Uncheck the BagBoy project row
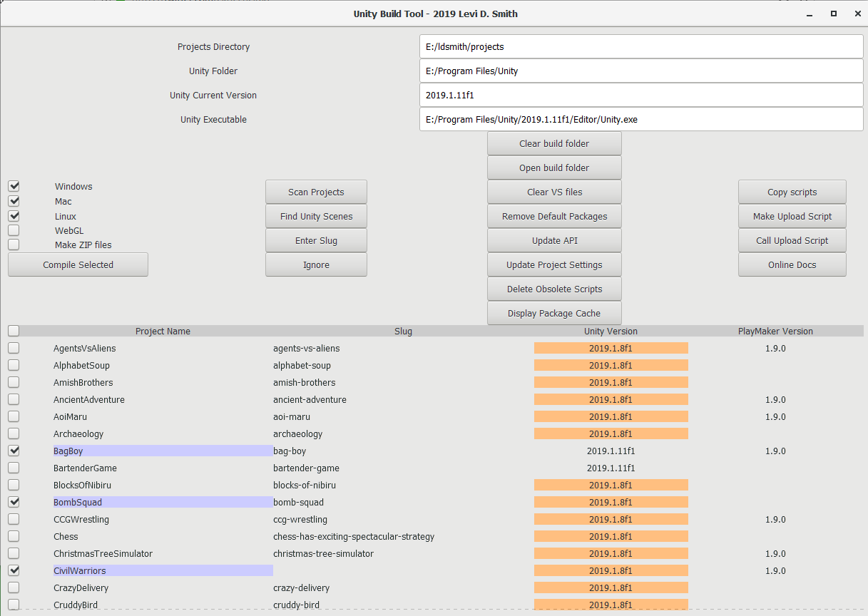The height and width of the screenshot is (616, 868). point(14,450)
